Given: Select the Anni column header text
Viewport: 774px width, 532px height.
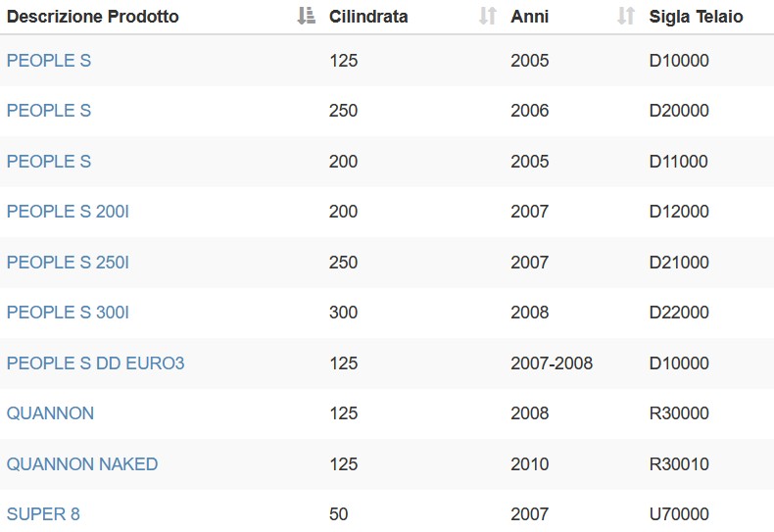Looking at the screenshot, I should pos(530,17).
